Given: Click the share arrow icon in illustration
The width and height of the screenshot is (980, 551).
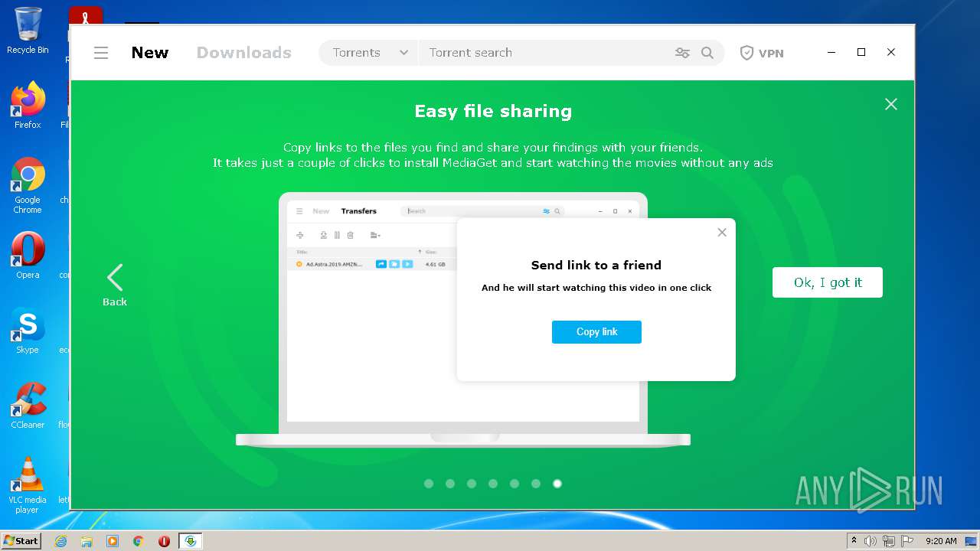Looking at the screenshot, I should coord(381,264).
